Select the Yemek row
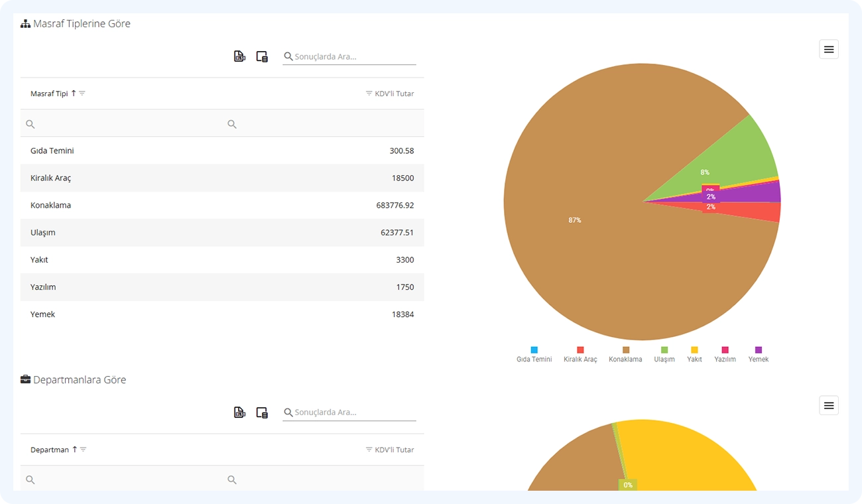The height and width of the screenshot is (504, 862). [x=222, y=314]
